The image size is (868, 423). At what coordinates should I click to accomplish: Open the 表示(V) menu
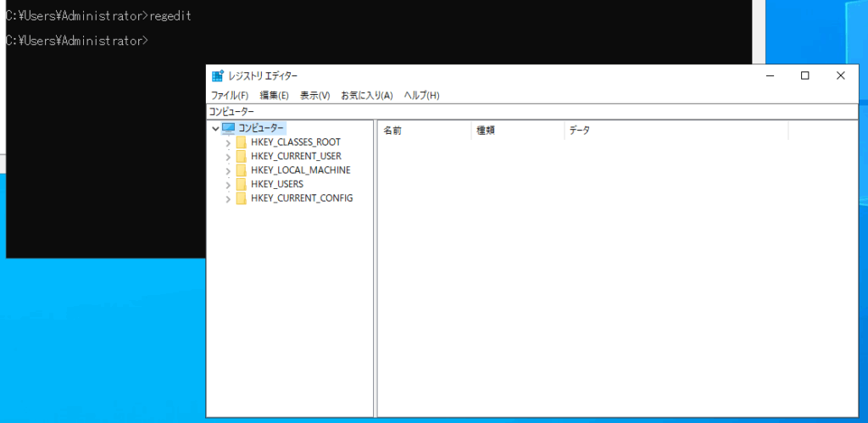pyautogui.click(x=314, y=95)
